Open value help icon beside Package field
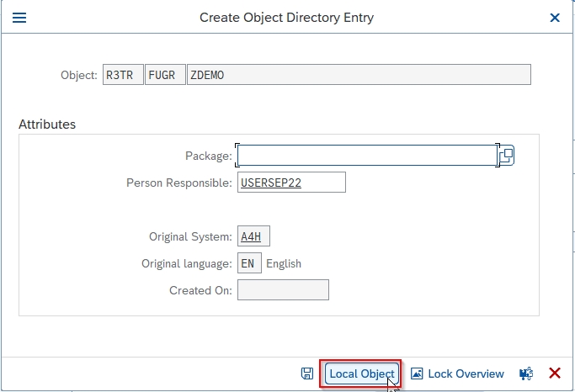 pyautogui.click(x=506, y=156)
